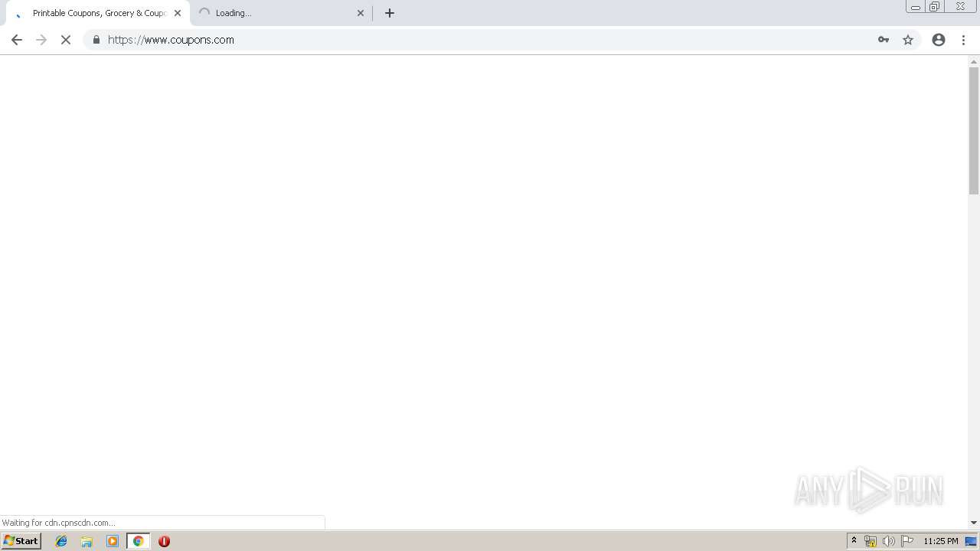Open the volume speaker tray icon
Screen dimensions: 980x551
pos(889,541)
